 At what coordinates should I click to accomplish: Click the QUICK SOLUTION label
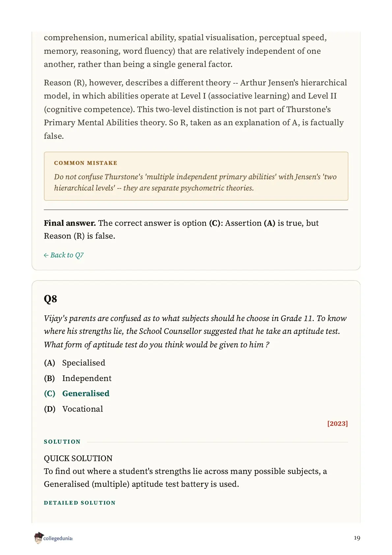(78, 458)
